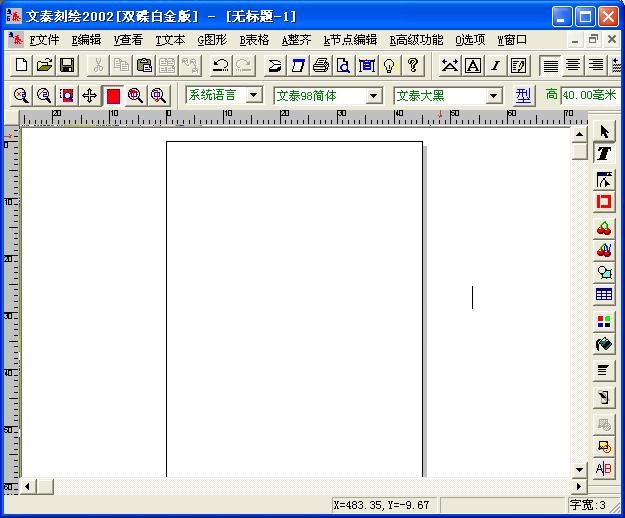Open help with question mark icon
625x518 pixels.
click(x=413, y=65)
